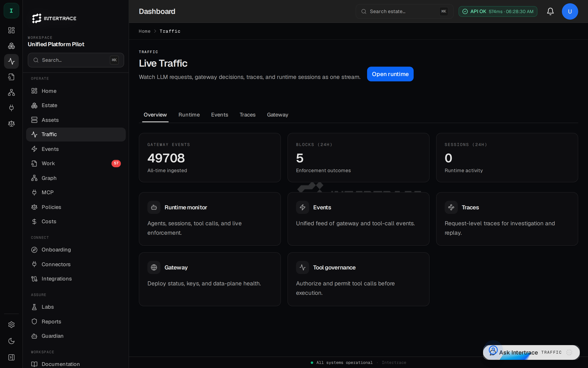Go to Home in the sidebar
This screenshot has width=588, height=368.
[x=76, y=91]
